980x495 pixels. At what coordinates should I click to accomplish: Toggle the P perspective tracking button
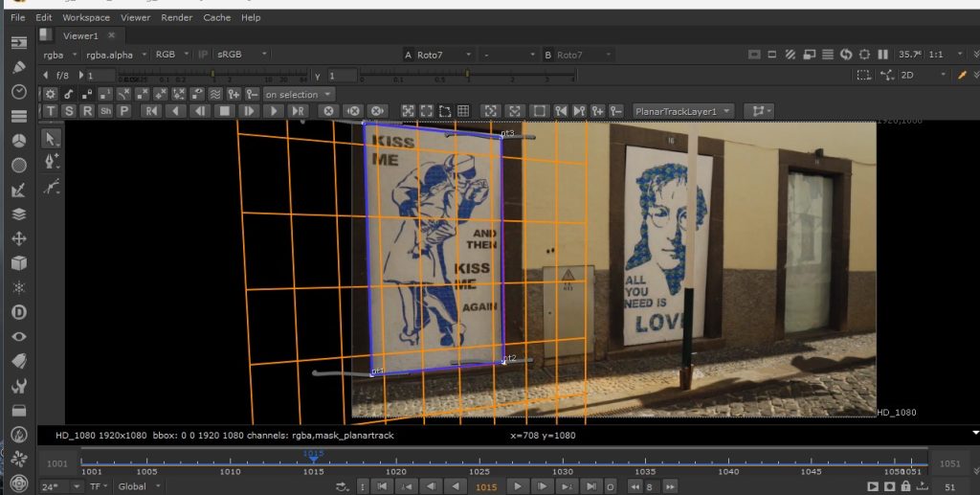coord(123,111)
